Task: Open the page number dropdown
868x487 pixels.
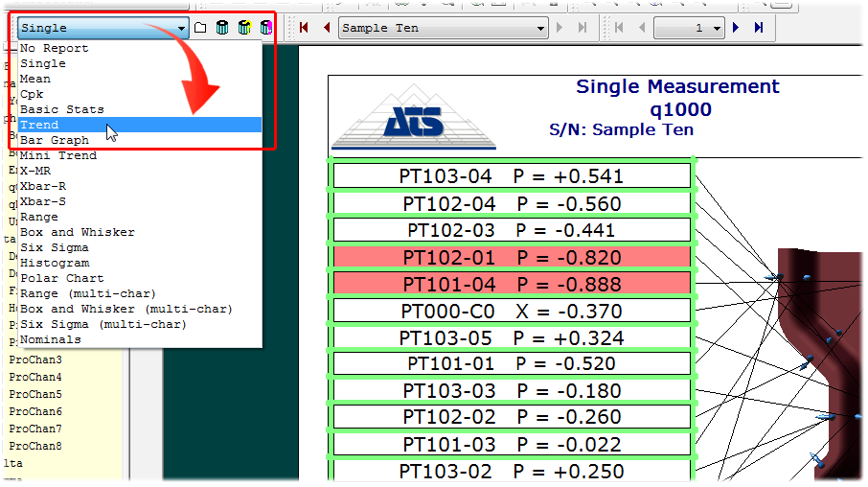Action: pos(716,28)
